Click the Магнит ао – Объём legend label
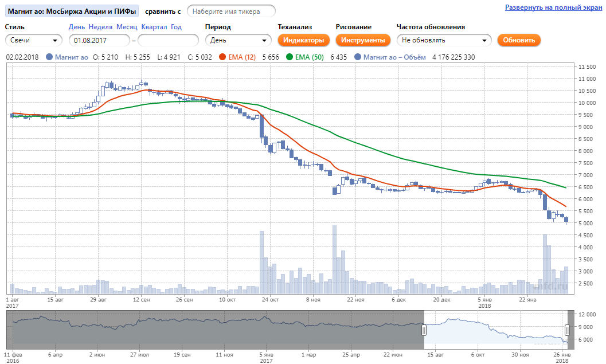 point(394,57)
